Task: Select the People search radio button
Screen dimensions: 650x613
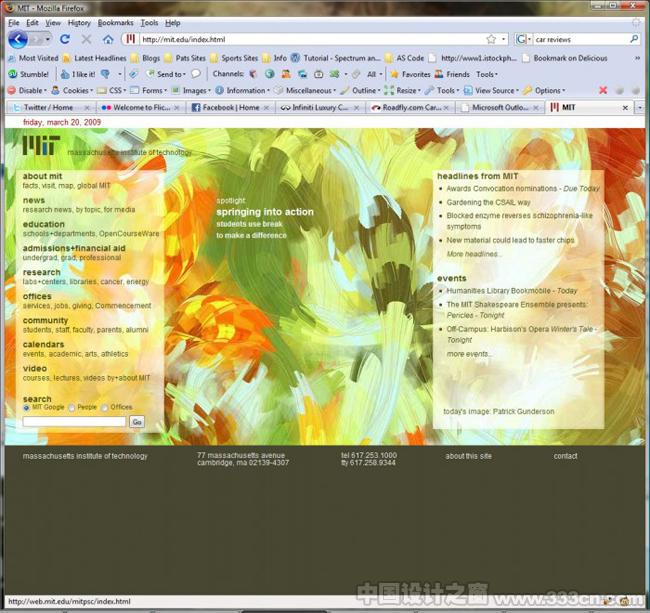Action: 72,408
